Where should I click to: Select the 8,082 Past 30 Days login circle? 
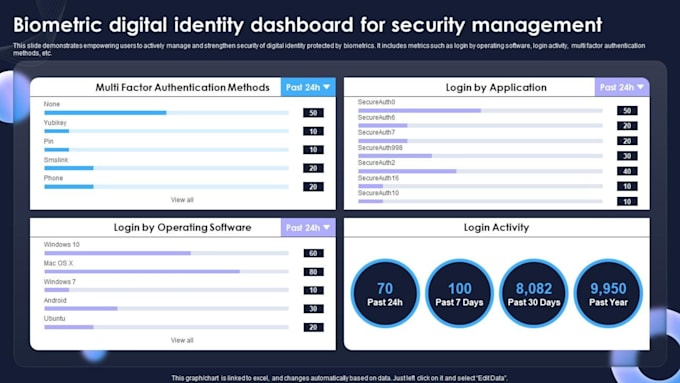[534, 294]
